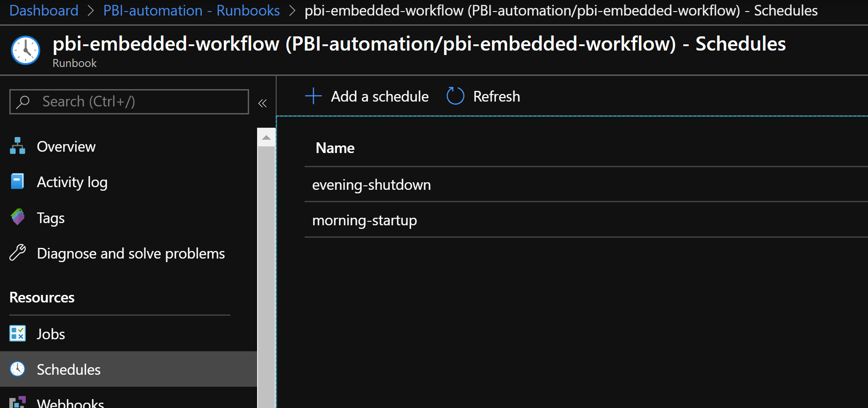This screenshot has height=408, width=868.
Task: Click the Diagnose wrench icon
Action: [17, 253]
